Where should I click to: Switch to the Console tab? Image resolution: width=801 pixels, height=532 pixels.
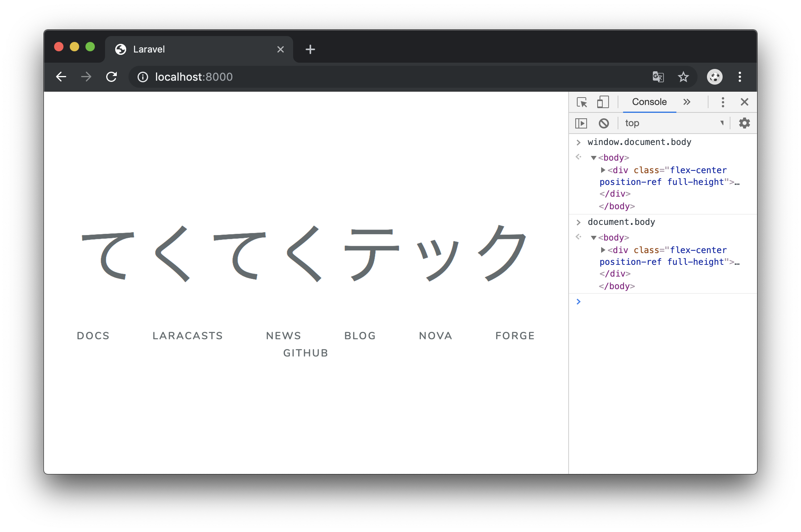tap(649, 102)
